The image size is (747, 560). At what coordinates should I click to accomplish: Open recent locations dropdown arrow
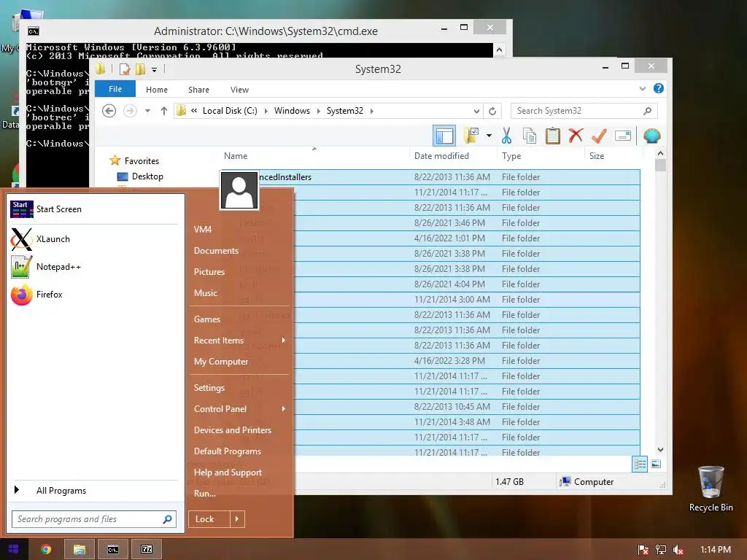(147, 111)
